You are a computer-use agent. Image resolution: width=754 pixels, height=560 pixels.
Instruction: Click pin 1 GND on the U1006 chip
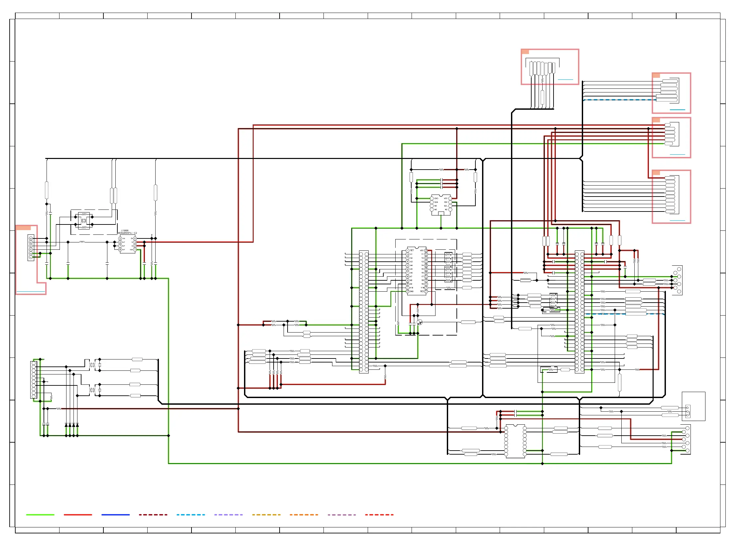coord(135,249)
